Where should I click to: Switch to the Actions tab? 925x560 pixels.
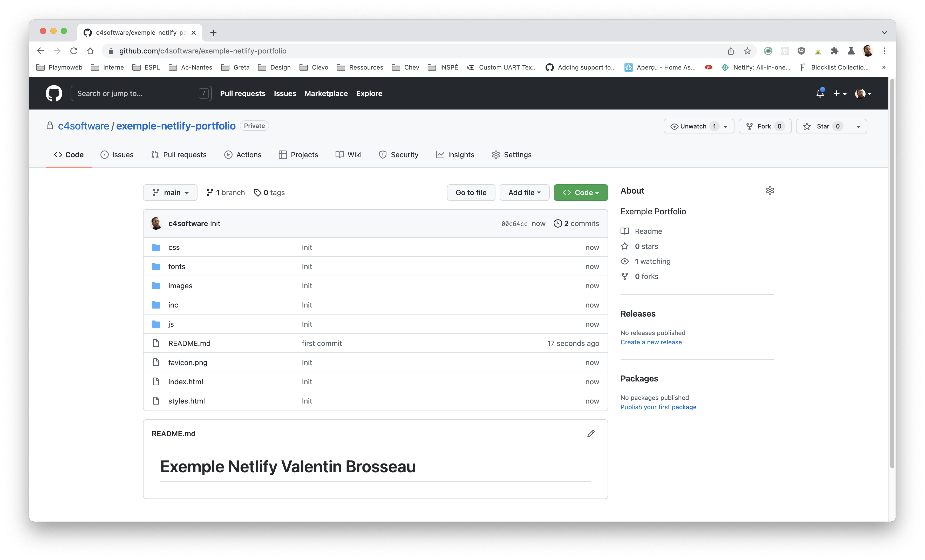click(242, 155)
